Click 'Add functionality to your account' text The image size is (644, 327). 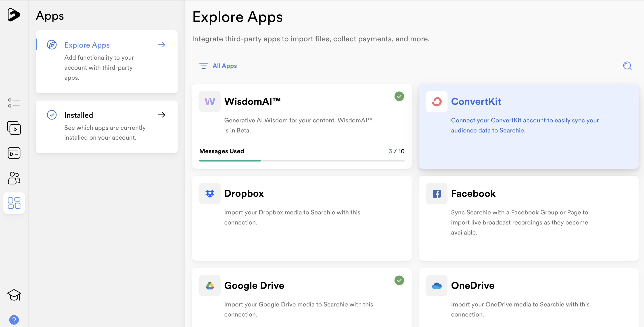99,67
